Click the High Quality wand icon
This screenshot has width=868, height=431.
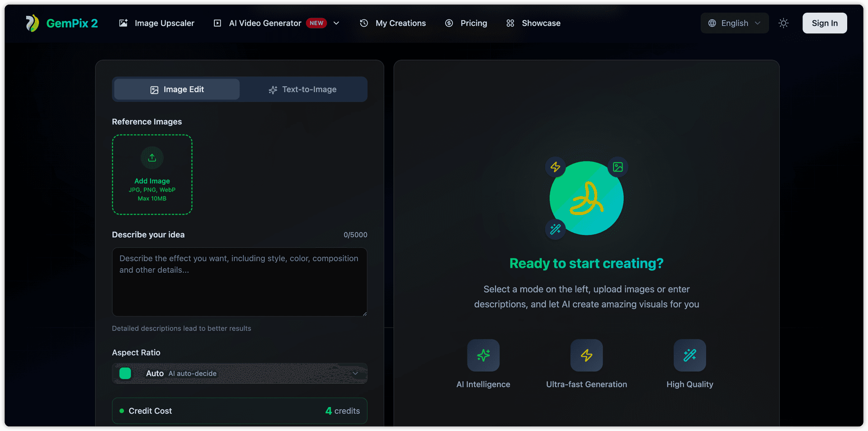point(689,355)
